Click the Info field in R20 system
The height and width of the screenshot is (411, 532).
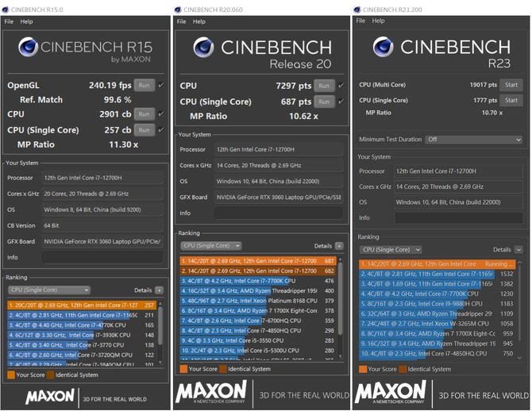click(278, 213)
